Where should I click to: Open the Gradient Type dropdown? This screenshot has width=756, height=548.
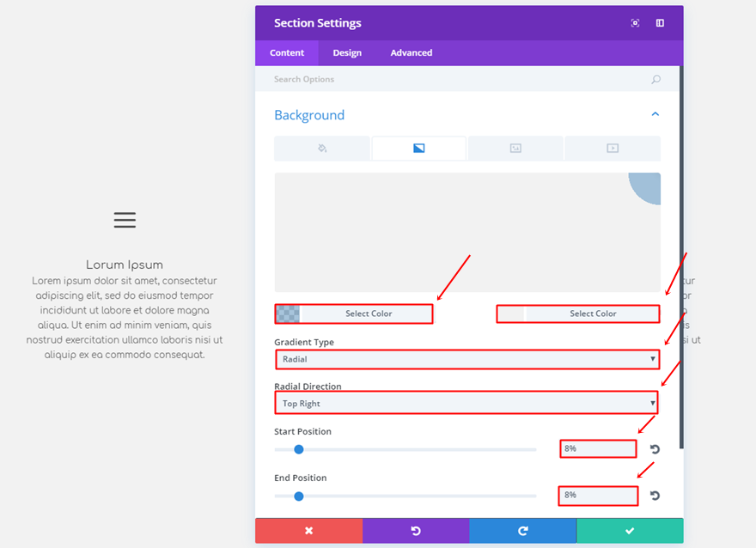[x=467, y=359]
